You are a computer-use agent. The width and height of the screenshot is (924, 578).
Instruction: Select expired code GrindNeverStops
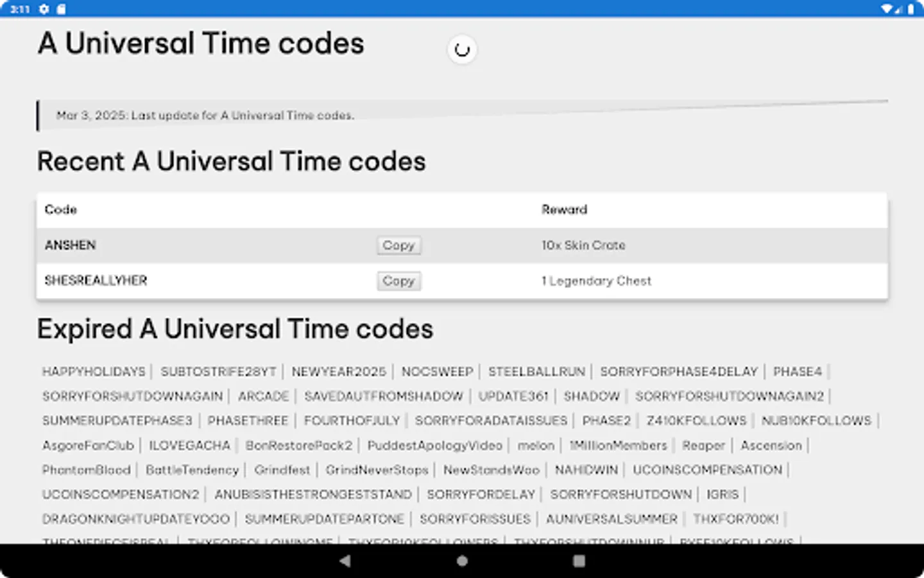pos(377,470)
